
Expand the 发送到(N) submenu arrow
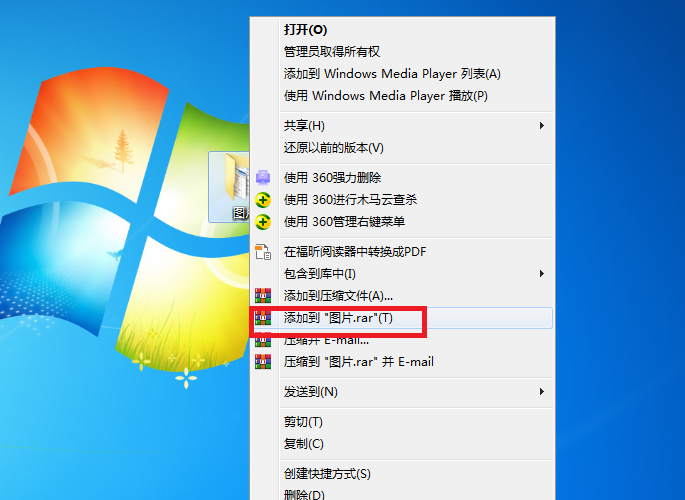(542, 392)
